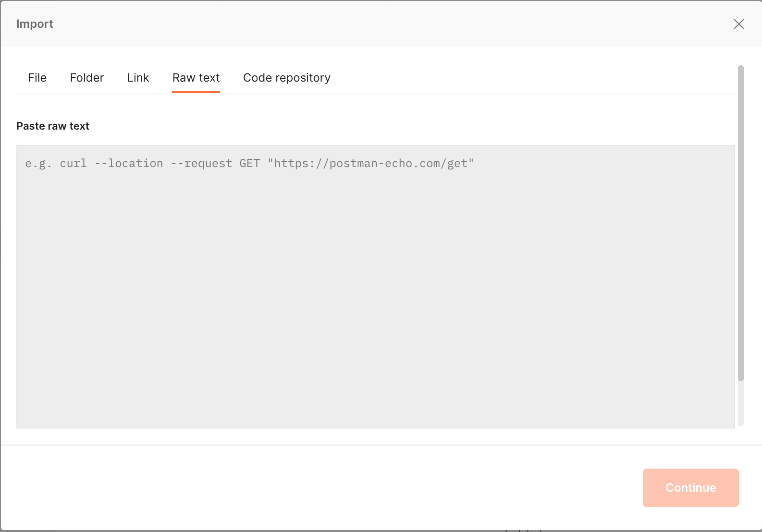The height and width of the screenshot is (532, 762).
Task: Click the 'Import' dialog title
Action: (x=35, y=24)
